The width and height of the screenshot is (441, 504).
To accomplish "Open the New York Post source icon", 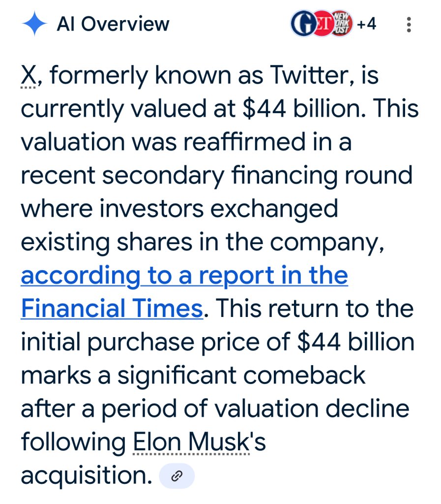I will 342,24.
